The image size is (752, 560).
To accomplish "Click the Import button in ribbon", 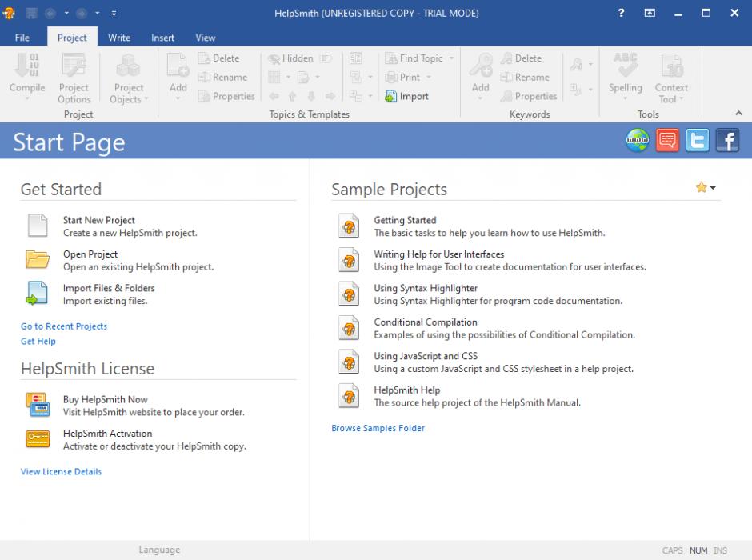I will (406, 96).
